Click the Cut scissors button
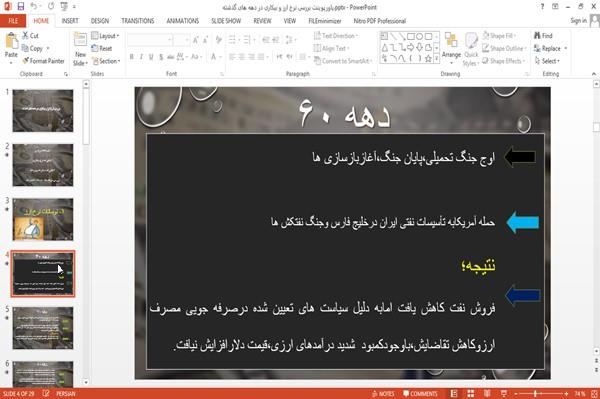The height and width of the screenshot is (399, 600). (30, 36)
